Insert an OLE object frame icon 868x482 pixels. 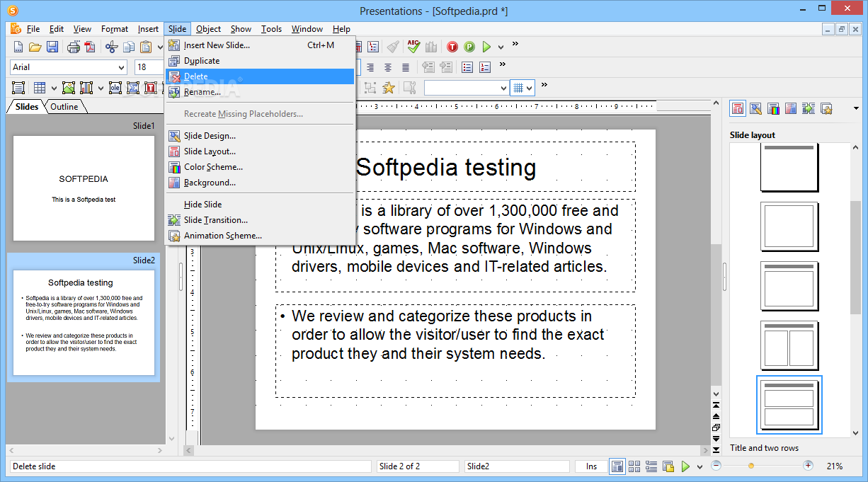(115, 88)
